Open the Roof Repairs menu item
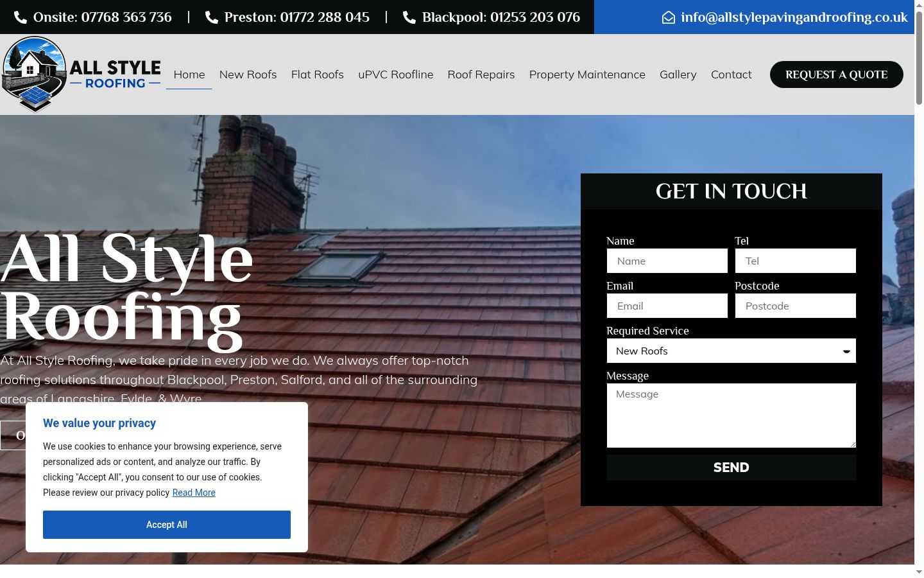Screen dimensions: 924x578 coord(481,74)
